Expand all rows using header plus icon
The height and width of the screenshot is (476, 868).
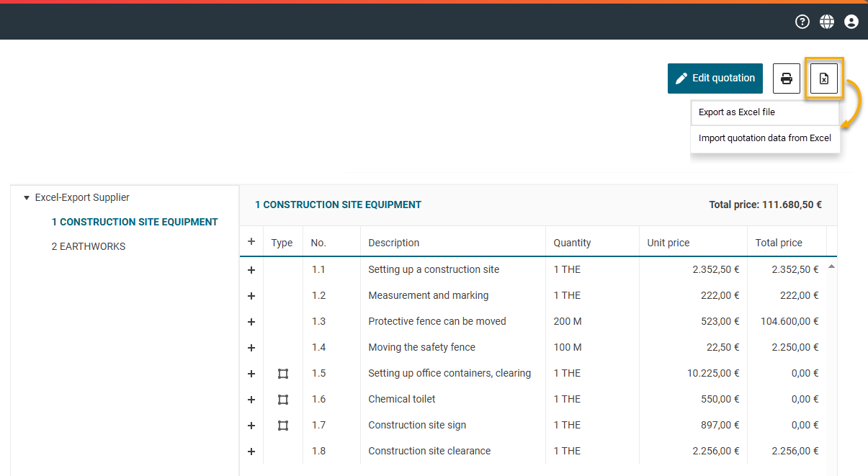[251, 242]
